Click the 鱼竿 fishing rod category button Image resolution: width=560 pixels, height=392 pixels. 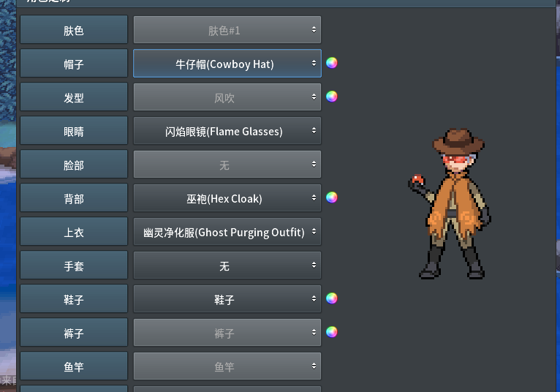tap(74, 366)
